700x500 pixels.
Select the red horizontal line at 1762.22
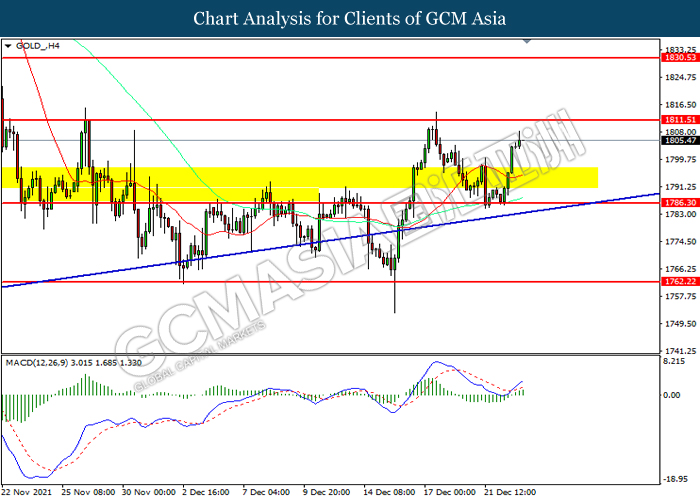pyautogui.click(x=330, y=282)
